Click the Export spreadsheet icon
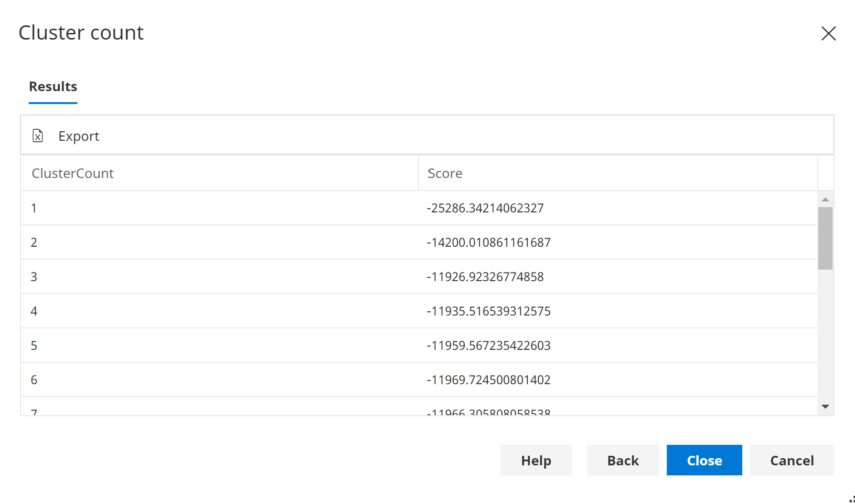855x504 pixels. (x=38, y=136)
